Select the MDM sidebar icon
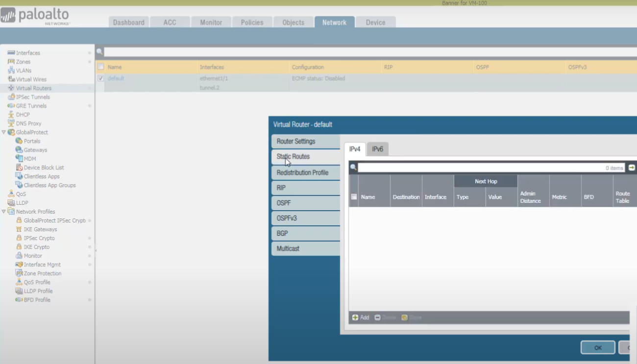 pyautogui.click(x=19, y=159)
